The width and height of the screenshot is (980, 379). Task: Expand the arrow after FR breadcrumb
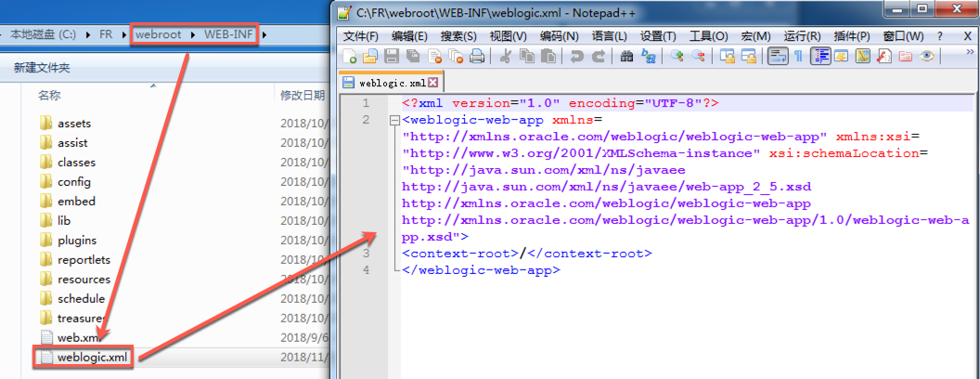coord(123,34)
